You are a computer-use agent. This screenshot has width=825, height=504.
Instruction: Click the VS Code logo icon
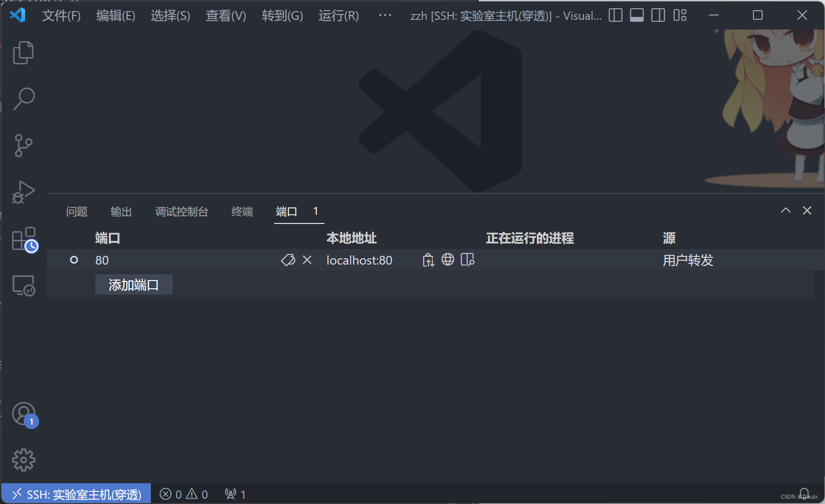(x=18, y=15)
